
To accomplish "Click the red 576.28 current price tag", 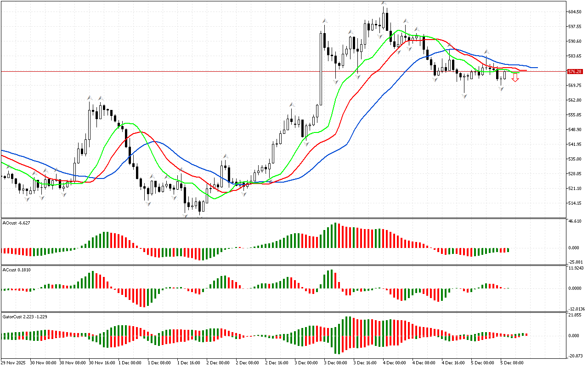I will pyautogui.click(x=575, y=72).
